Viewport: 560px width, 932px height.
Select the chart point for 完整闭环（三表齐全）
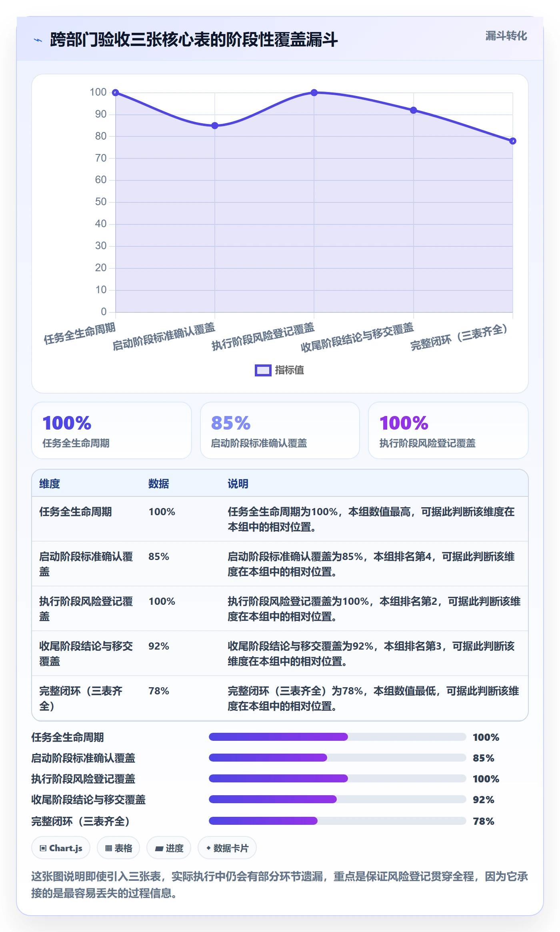click(x=513, y=141)
